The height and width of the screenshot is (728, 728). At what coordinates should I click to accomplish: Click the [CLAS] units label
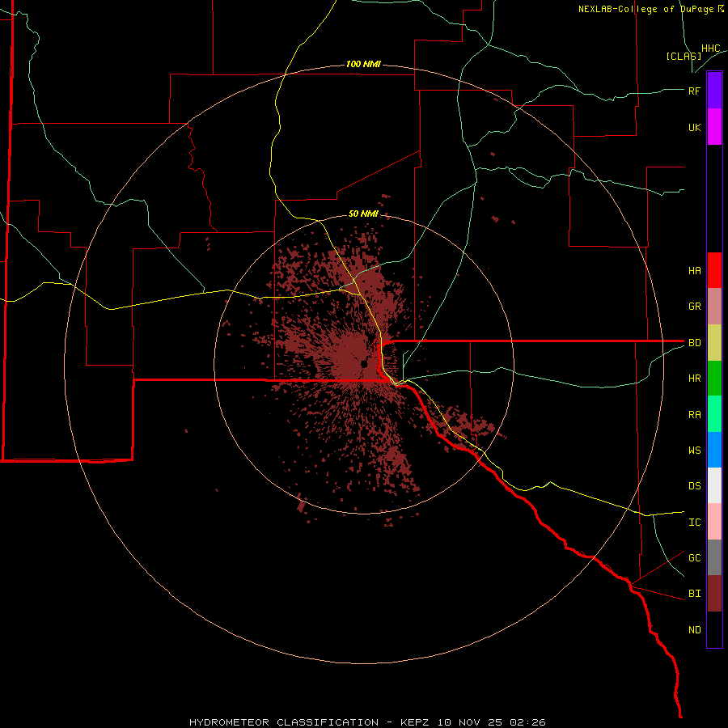pos(684,56)
